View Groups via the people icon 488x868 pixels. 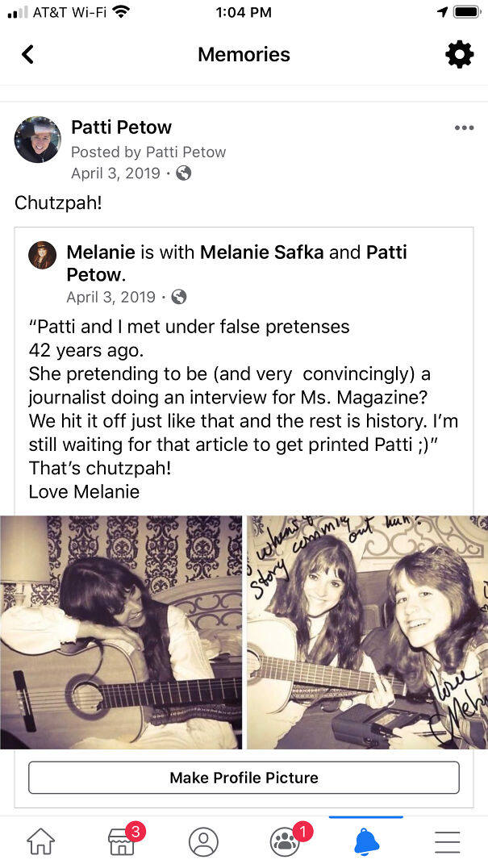[285, 841]
